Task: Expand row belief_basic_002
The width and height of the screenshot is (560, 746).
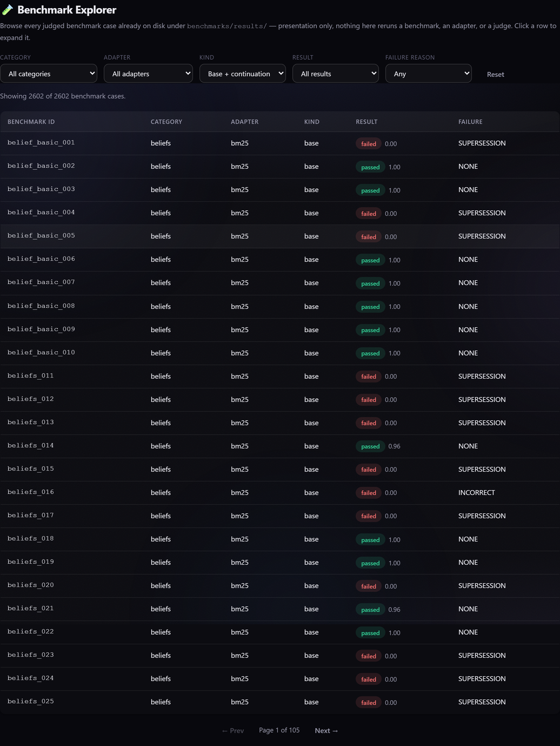Action: (x=280, y=167)
